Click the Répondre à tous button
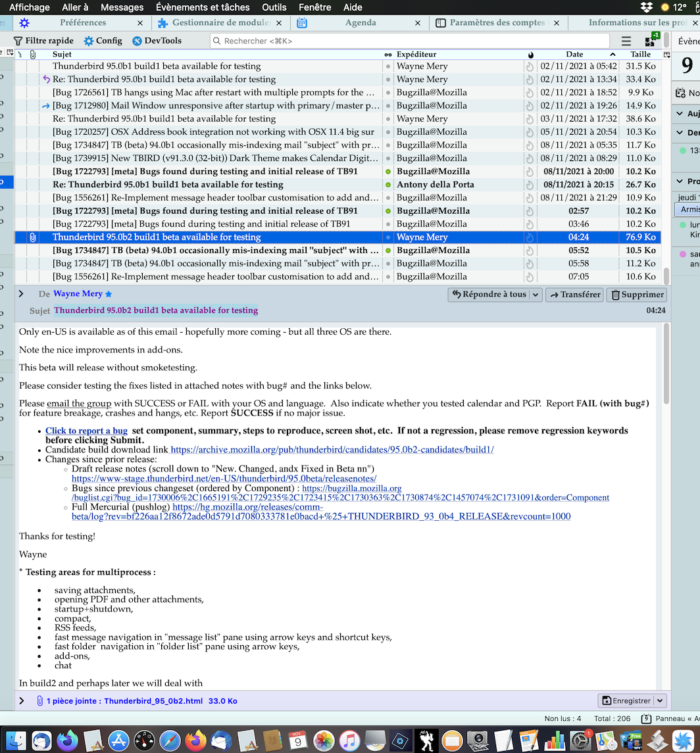 point(489,295)
